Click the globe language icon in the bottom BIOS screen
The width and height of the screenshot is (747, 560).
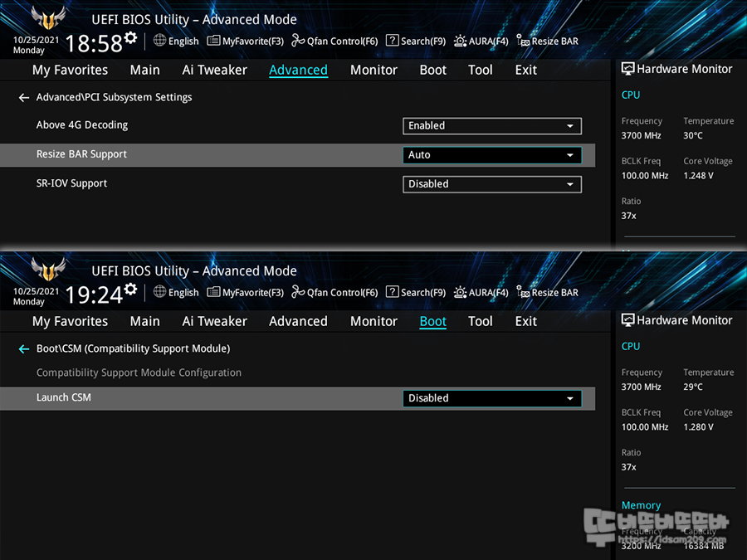click(159, 292)
